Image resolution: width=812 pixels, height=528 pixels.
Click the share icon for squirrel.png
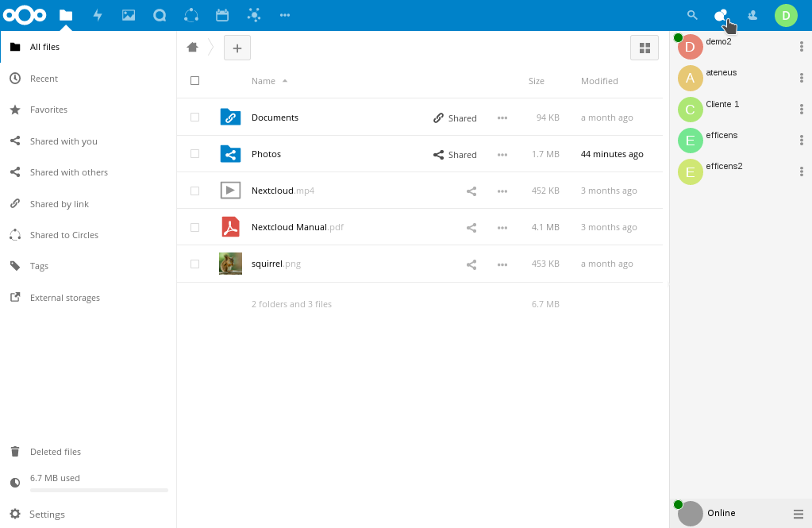[x=471, y=264]
